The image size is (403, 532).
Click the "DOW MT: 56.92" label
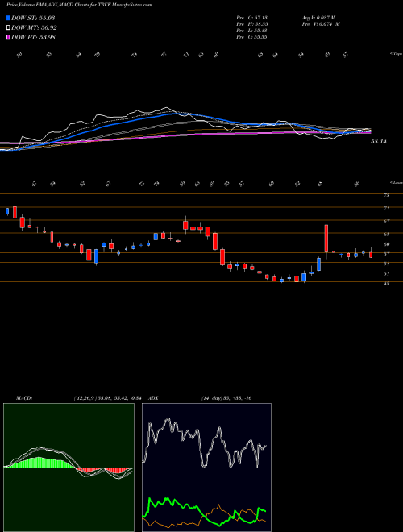(x=35, y=28)
